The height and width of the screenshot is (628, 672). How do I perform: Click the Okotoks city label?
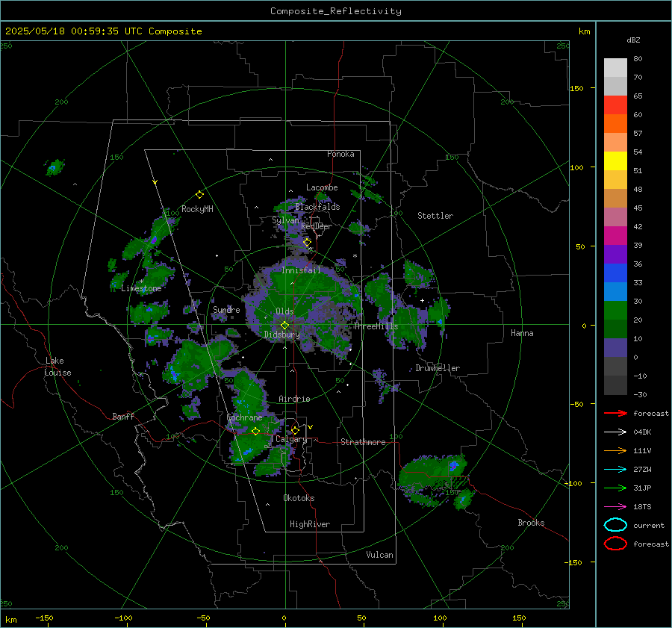coord(299,498)
